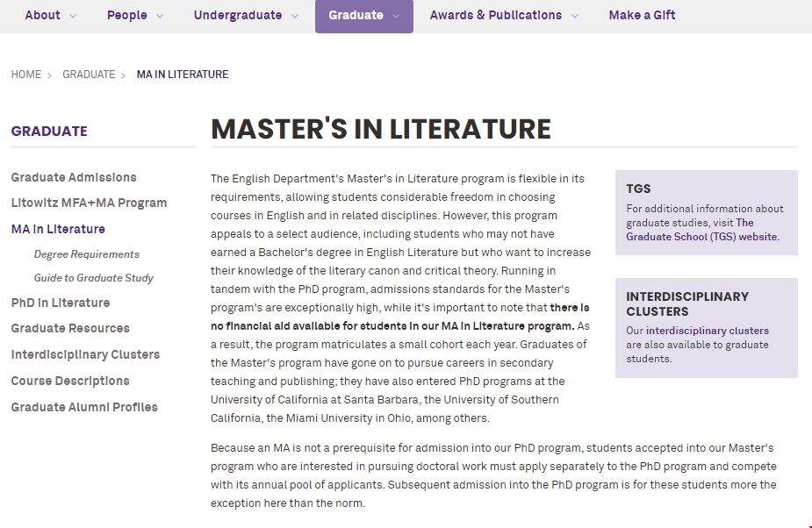Open the Undergraduate dropdown menu
Viewport: 812px width, 528px height.
click(x=238, y=15)
